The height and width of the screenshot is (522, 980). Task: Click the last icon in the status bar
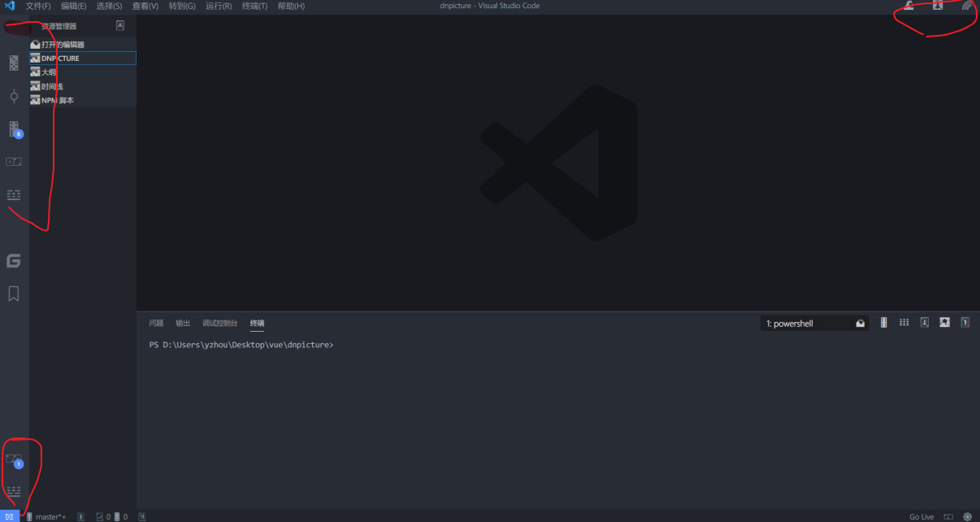coord(967,516)
